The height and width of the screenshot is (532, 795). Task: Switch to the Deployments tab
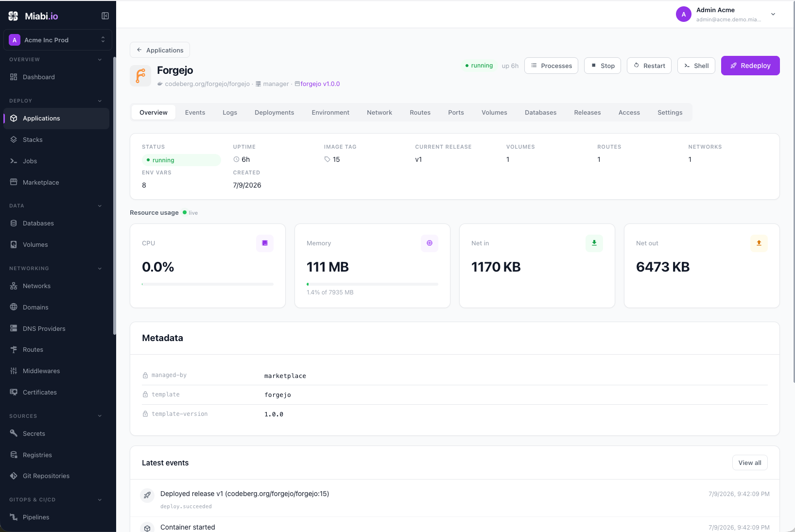[275, 112]
